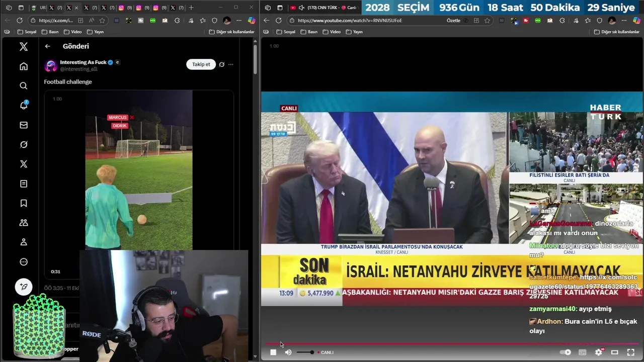This screenshot has width=644, height=362.
Task: Open X notifications bell
Action: coord(24,106)
